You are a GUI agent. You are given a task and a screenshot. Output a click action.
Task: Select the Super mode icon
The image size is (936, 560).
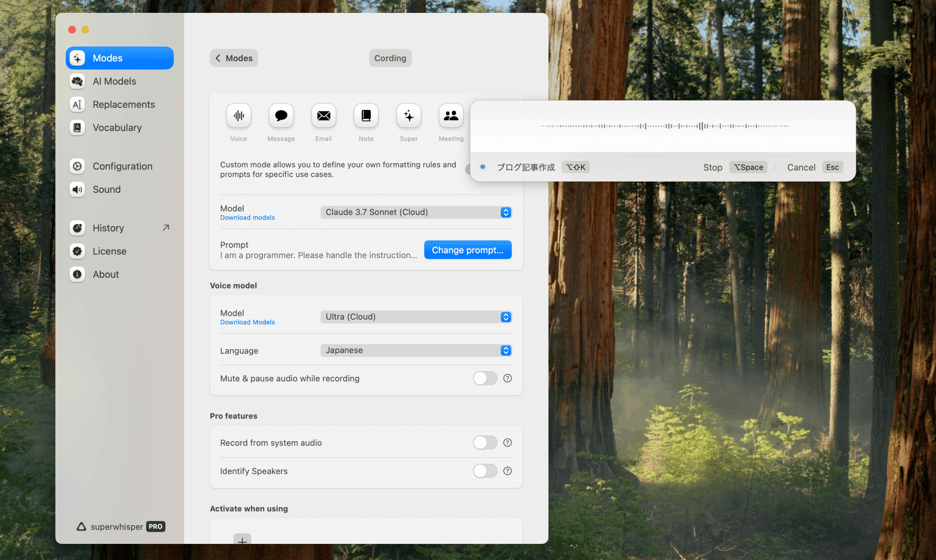tap(408, 116)
